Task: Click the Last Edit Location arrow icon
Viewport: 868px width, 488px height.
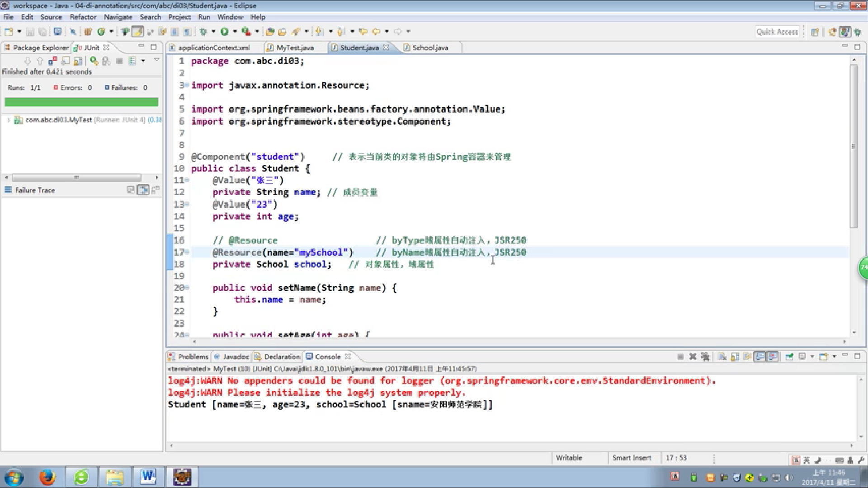Action: tap(363, 32)
